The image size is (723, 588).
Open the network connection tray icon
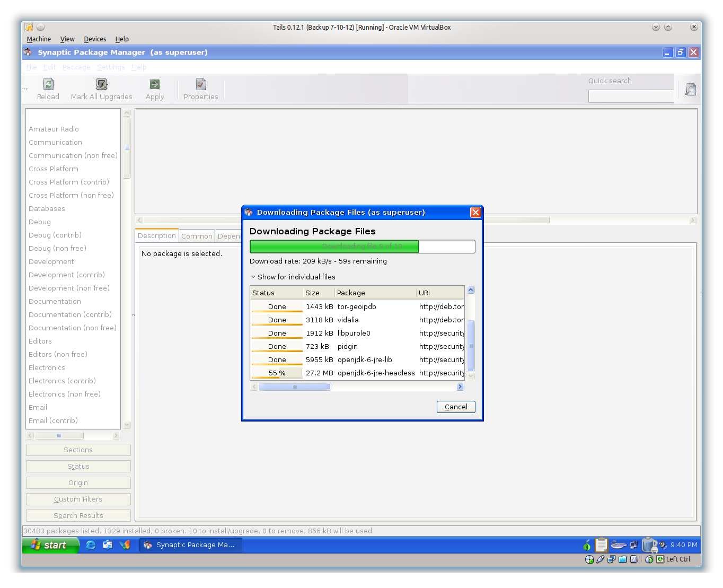point(634,545)
